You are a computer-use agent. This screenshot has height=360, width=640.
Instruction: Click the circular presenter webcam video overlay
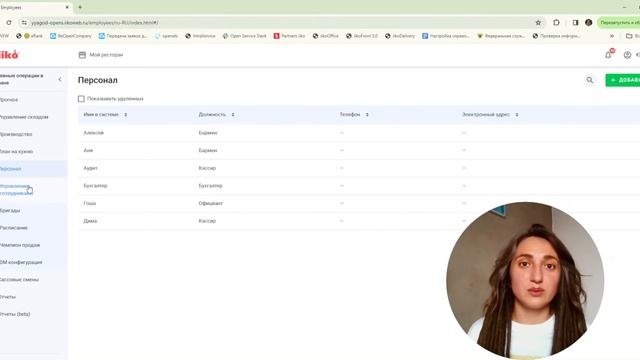coord(525,280)
